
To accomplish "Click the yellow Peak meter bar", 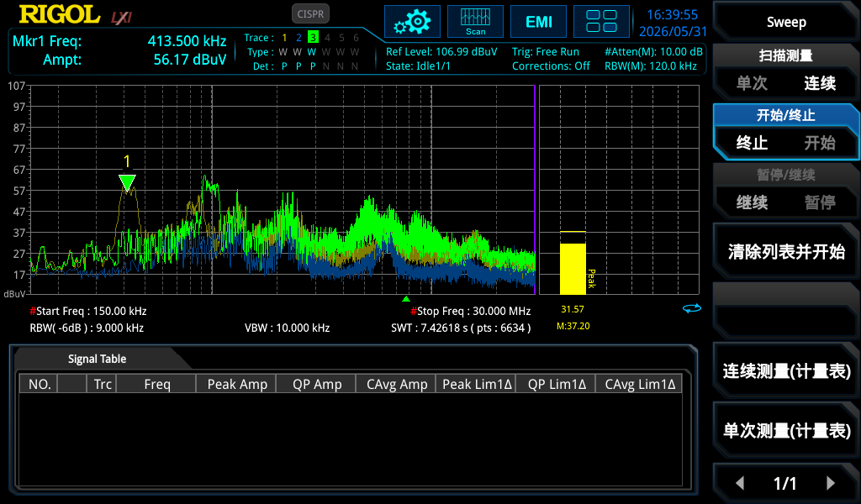I will tap(573, 269).
